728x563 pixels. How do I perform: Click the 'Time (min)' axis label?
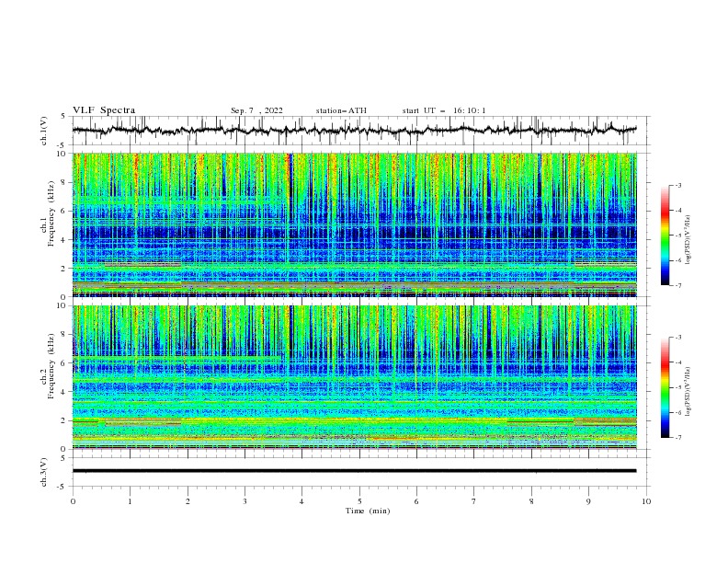tap(368, 511)
